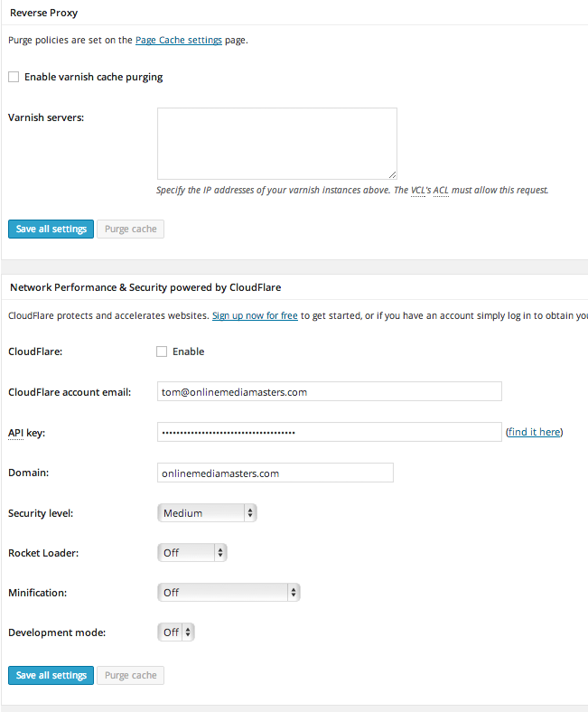Purge cache in Reverse Proxy section
Screen dimensions: 588x712
[130, 230]
